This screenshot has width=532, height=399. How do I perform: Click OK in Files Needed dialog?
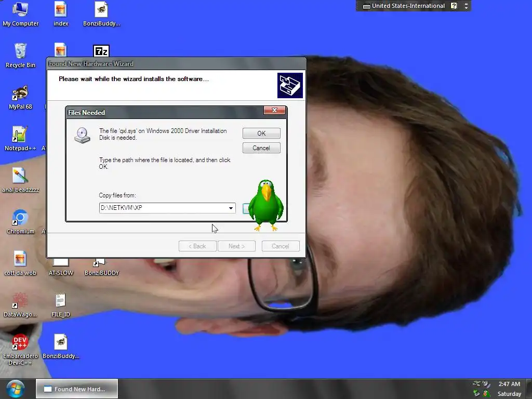[261, 134]
